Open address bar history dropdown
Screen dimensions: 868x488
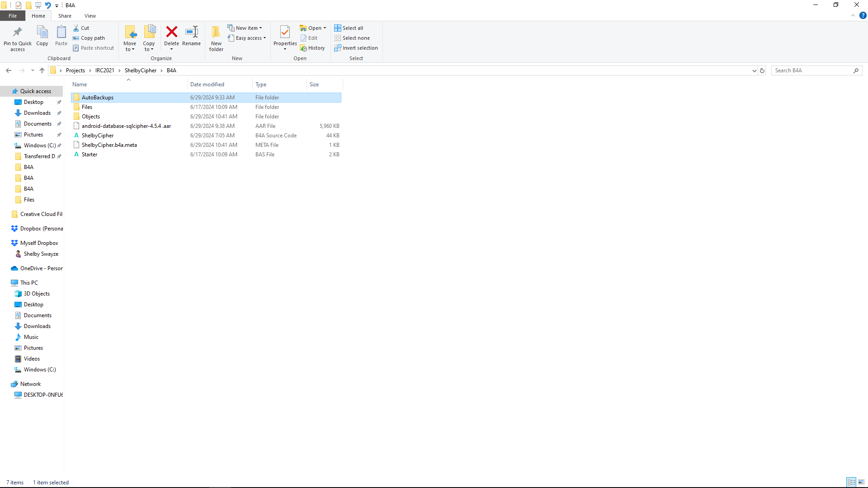pyautogui.click(x=754, y=70)
